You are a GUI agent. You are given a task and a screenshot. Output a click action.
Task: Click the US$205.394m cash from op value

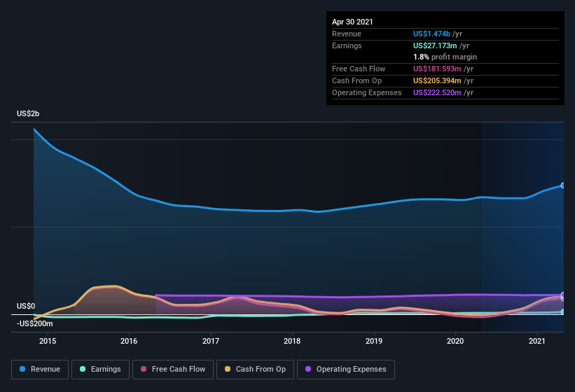coord(437,80)
